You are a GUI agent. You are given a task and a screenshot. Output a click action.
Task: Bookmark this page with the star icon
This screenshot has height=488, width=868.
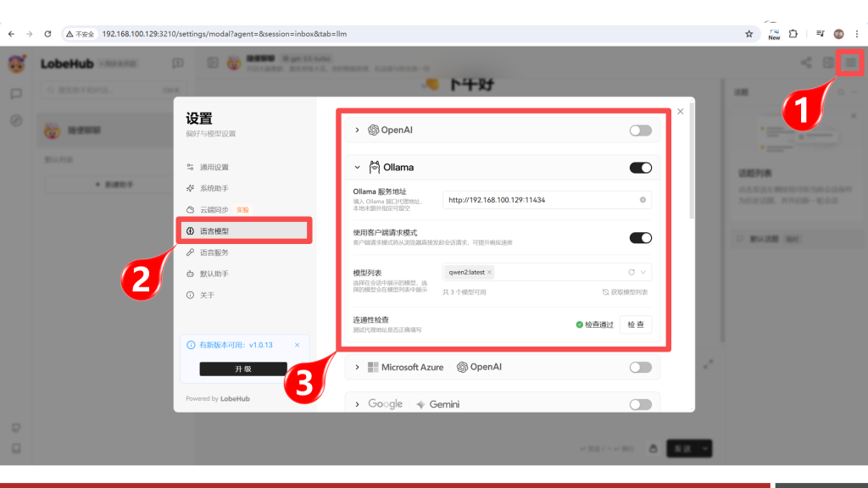coord(748,34)
